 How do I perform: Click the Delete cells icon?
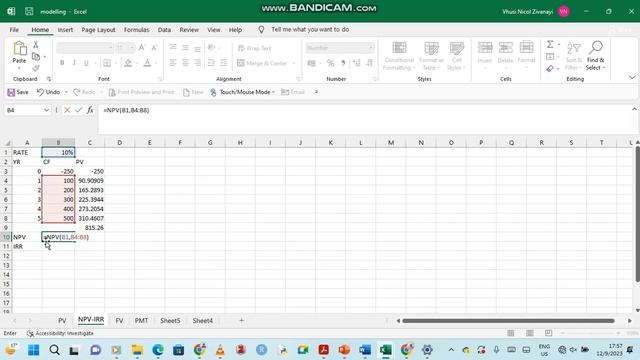point(505,47)
